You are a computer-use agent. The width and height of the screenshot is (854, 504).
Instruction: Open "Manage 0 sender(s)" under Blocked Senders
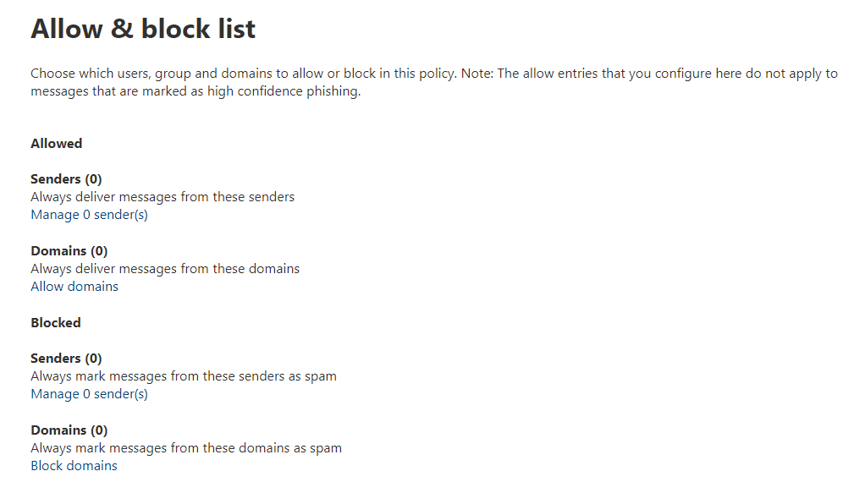[88, 393]
